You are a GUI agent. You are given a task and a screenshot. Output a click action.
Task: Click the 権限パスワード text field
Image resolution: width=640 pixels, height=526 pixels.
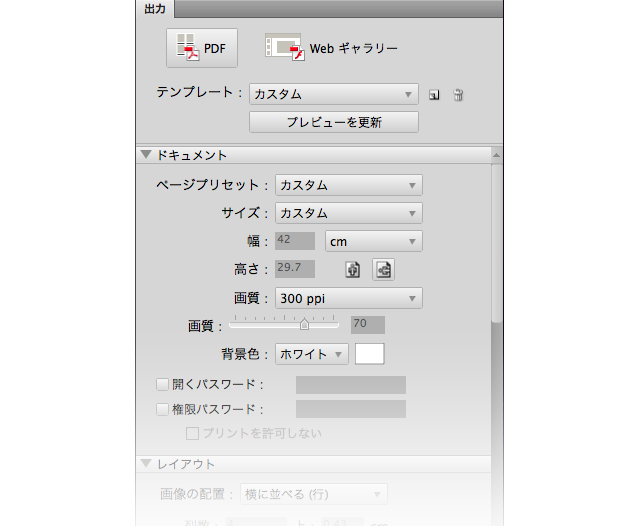click(351, 409)
